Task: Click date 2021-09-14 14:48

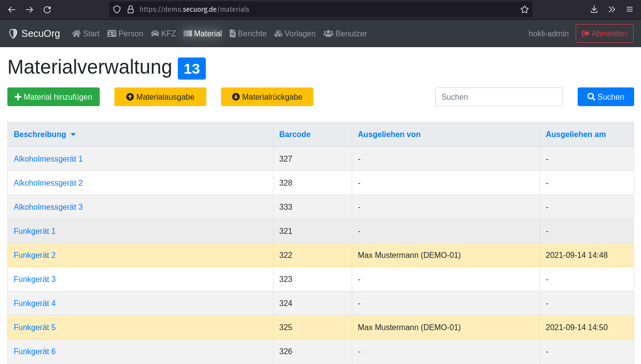Action: click(x=577, y=255)
